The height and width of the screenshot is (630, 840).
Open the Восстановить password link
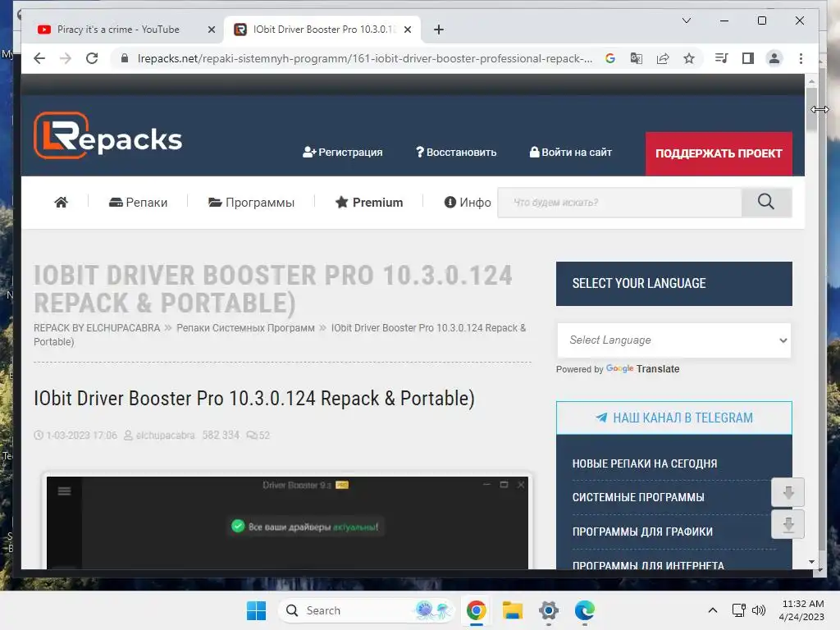(456, 152)
